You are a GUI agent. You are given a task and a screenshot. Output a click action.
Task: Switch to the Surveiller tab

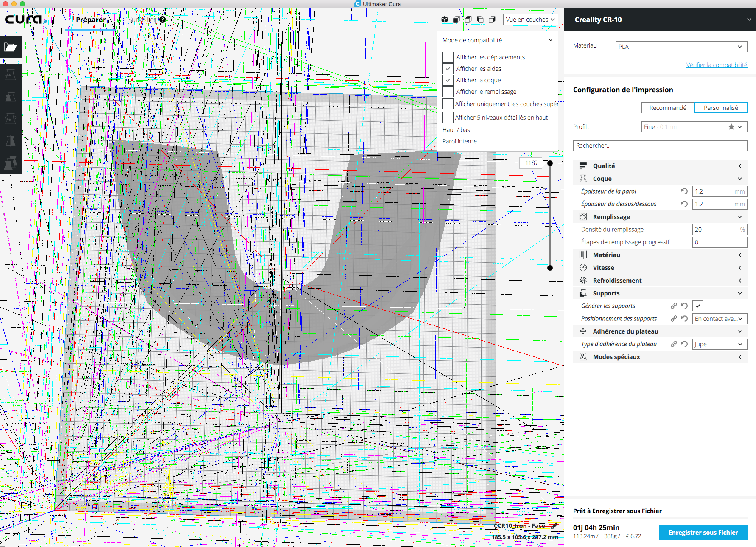click(x=141, y=20)
